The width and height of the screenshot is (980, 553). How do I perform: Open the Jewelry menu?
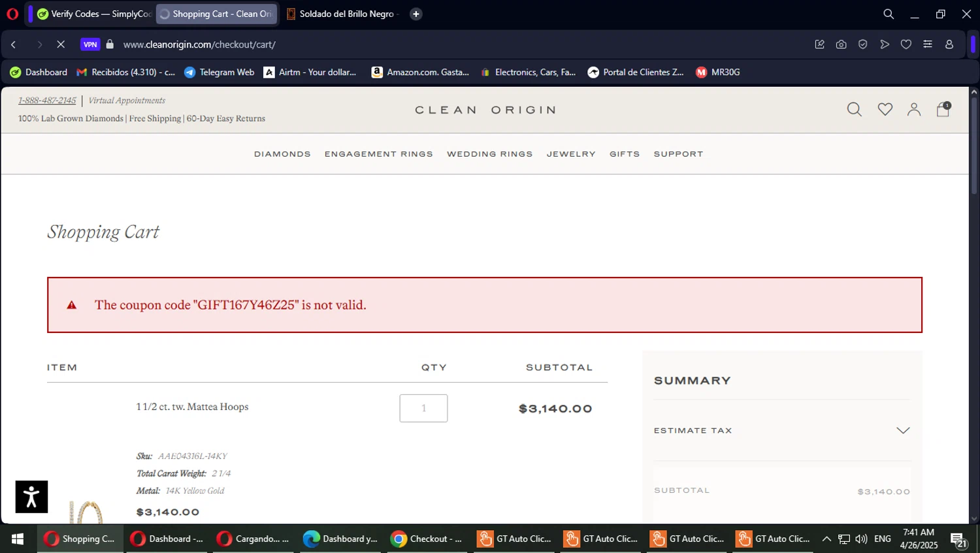(x=571, y=154)
